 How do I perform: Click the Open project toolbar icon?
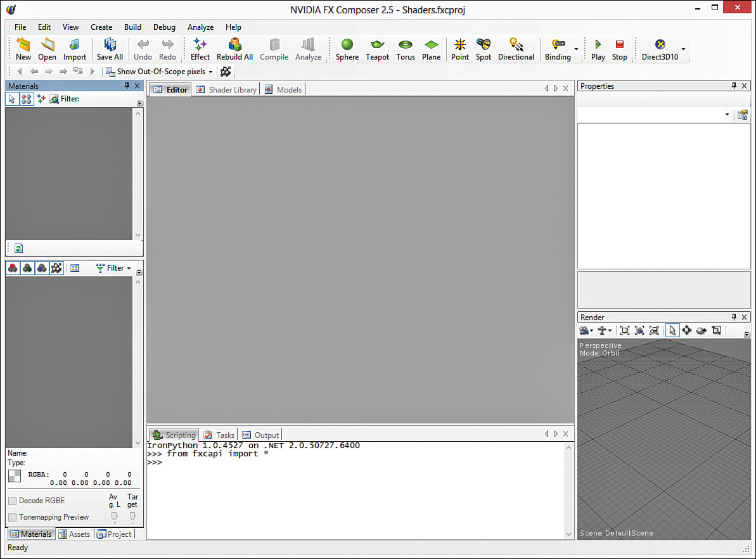point(48,49)
